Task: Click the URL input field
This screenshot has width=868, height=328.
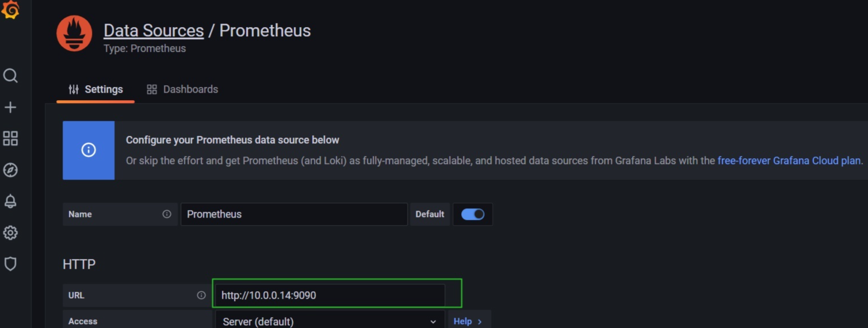Action: pos(330,295)
